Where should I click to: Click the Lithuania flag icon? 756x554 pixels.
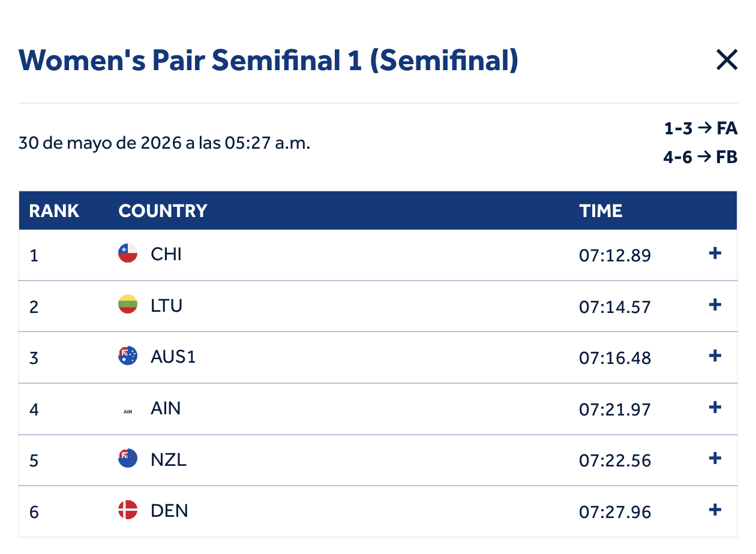(x=128, y=305)
